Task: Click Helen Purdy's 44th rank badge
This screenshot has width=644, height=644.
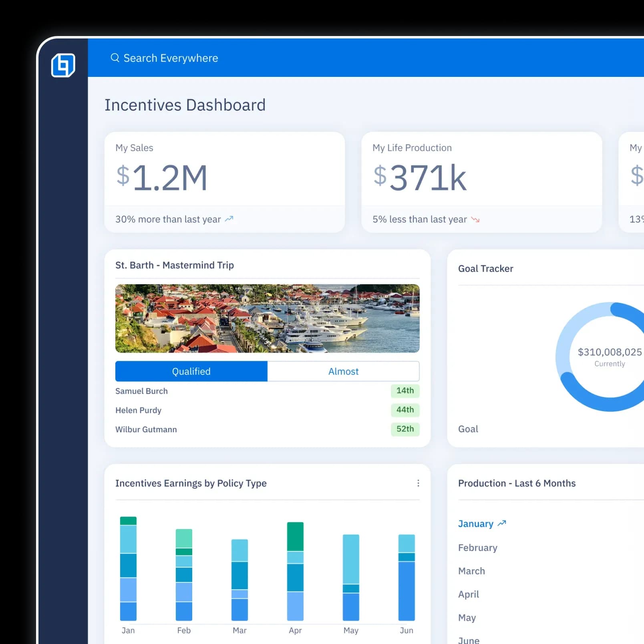Action: tap(405, 410)
